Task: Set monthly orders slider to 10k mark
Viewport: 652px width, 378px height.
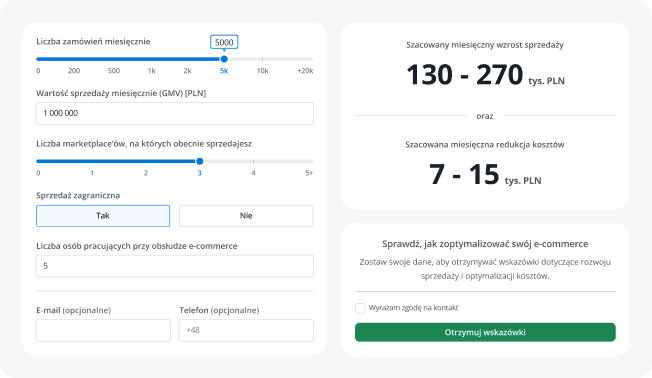Action: tap(262, 59)
